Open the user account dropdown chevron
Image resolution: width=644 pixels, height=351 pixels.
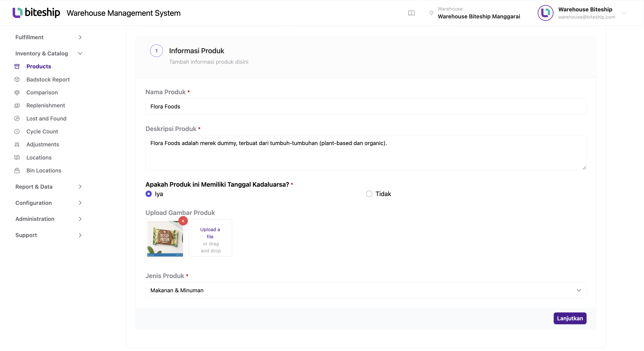[624, 13]
